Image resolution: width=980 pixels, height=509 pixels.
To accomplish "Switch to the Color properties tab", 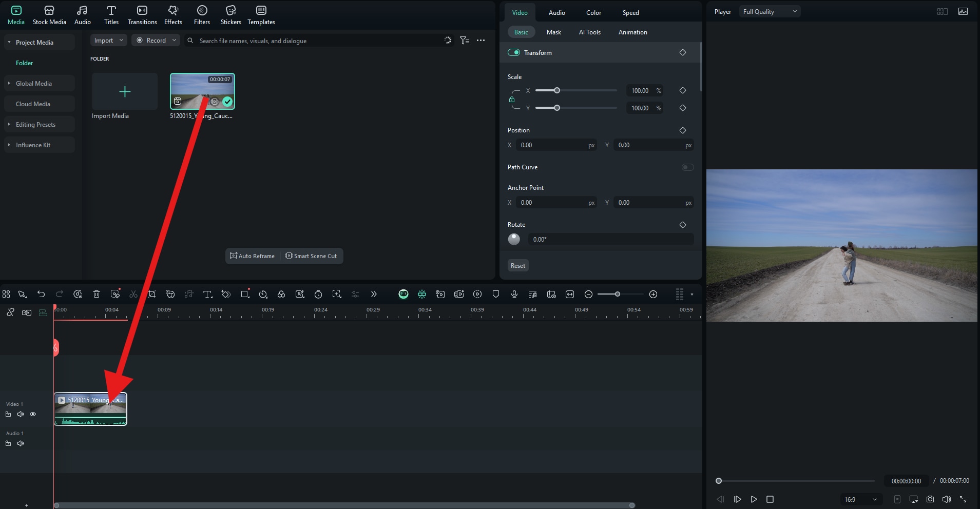I will (x=594, y=12).
